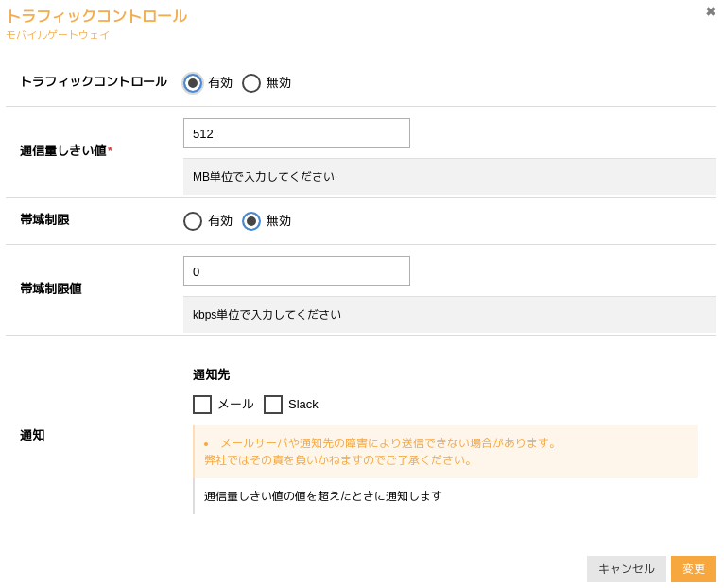Click the Slack label text beside the checkbox
The height and width of the screenshot is (588, 724).
[x=302, y=405]
